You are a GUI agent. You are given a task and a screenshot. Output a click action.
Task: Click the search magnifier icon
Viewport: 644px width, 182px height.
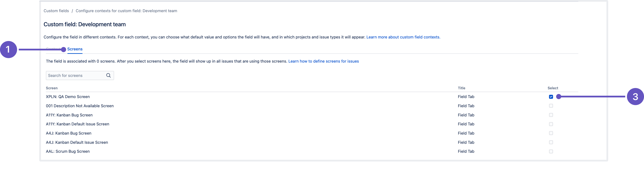coord(108,75)
